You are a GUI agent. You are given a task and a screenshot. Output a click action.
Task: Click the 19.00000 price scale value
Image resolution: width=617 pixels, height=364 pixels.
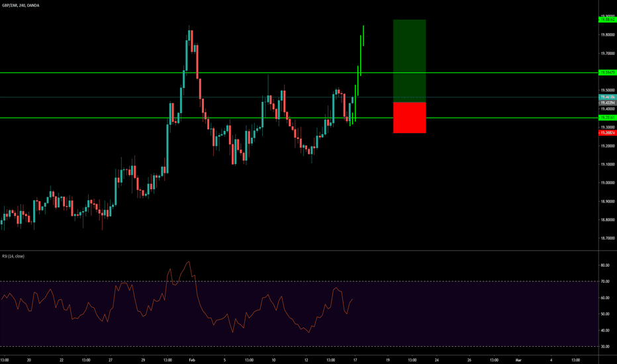[608, 183]
